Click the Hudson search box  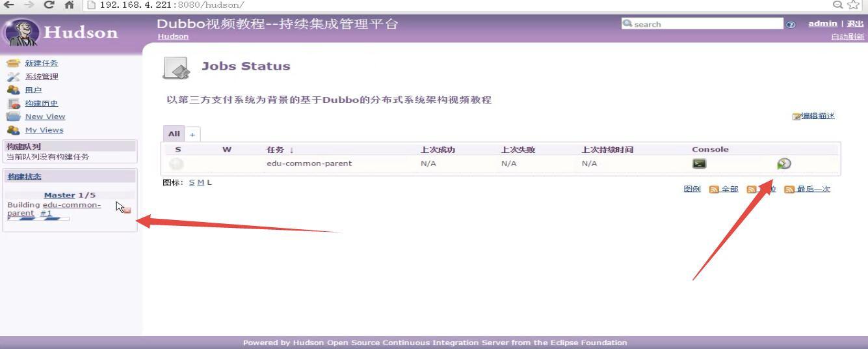(702, 24)
